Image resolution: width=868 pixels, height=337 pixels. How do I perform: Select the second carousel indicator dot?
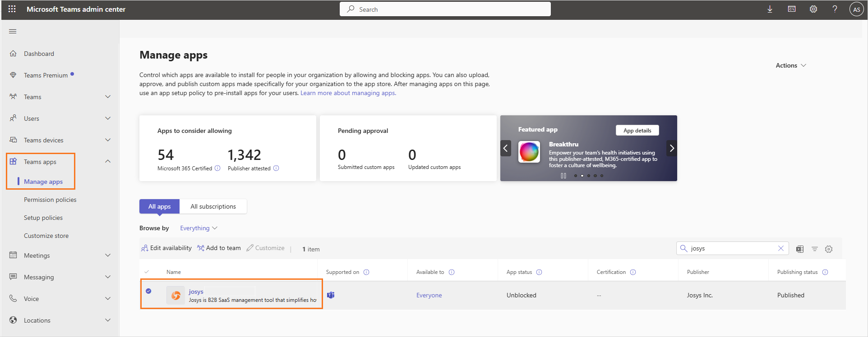click(x=582, y=176)
